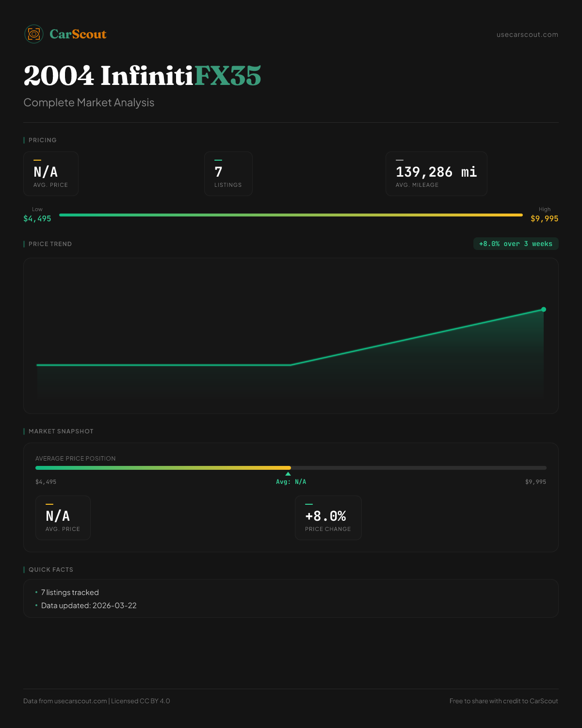
Task: Click the $9,995 high price label
Action: (x=544, y=219)
